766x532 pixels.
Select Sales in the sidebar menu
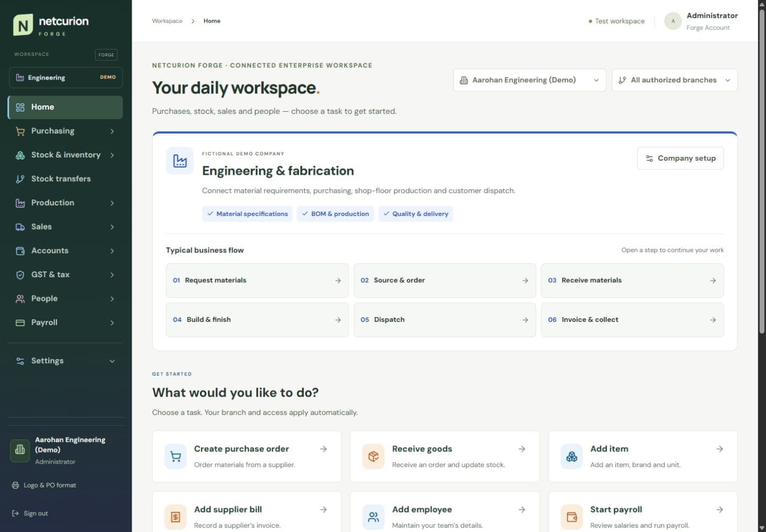click(x=65, y=227)
